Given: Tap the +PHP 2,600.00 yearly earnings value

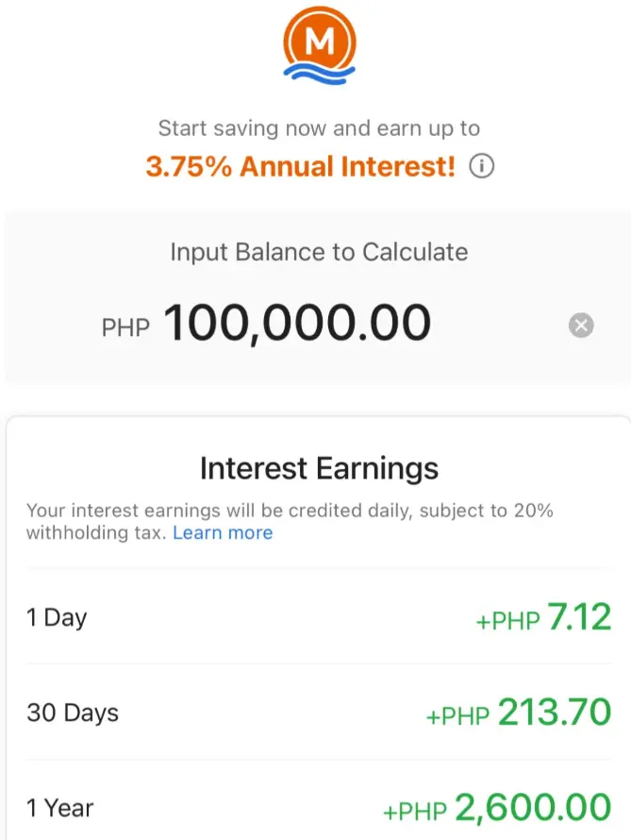Looking at the screenshot, I should click(497, 808).
